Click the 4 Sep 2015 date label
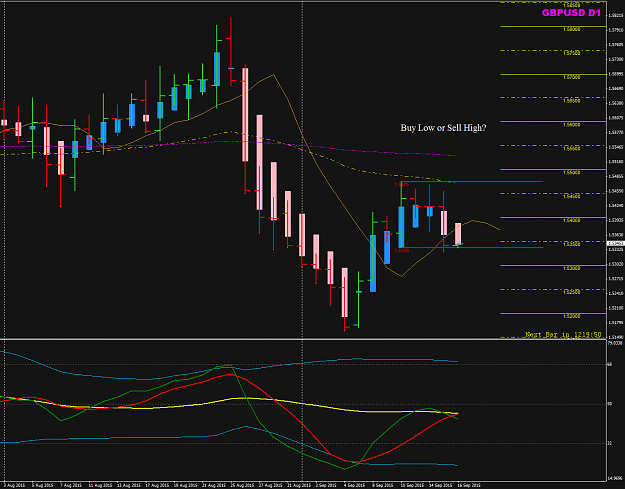Viewport: 625px width, 489px height. pyautogui.click(x=355, y=485)
